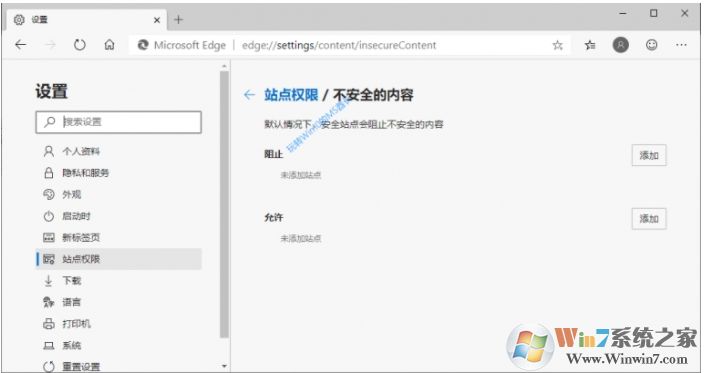The image size is (704, 373).
Task: Select 站点权限 in the sidebar
Action: pos(119,259)
